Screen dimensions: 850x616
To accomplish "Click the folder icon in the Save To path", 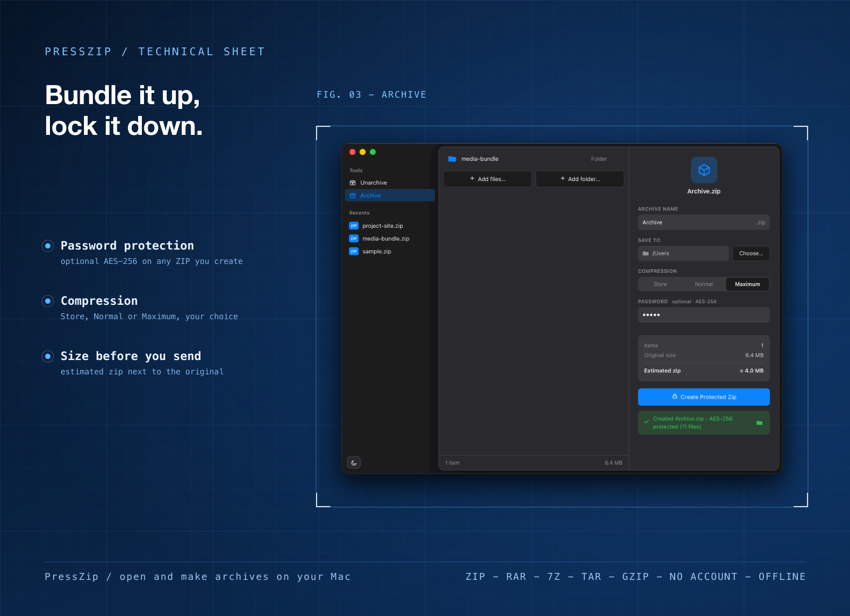I will [646, 253].
